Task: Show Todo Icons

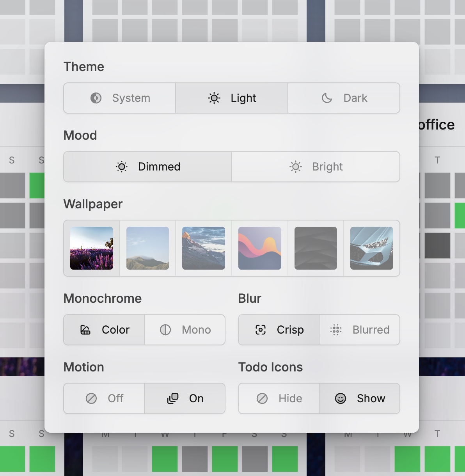Action: 360,398
